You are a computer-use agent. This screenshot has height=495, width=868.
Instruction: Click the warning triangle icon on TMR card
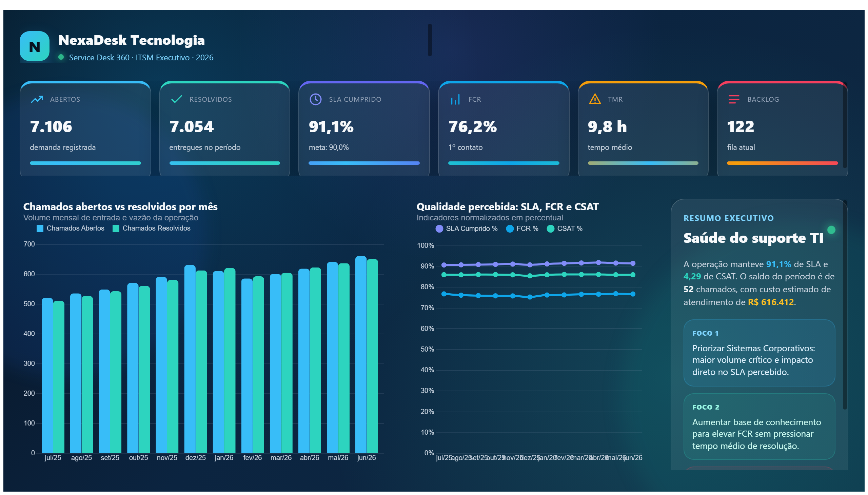tap(595, 99)
